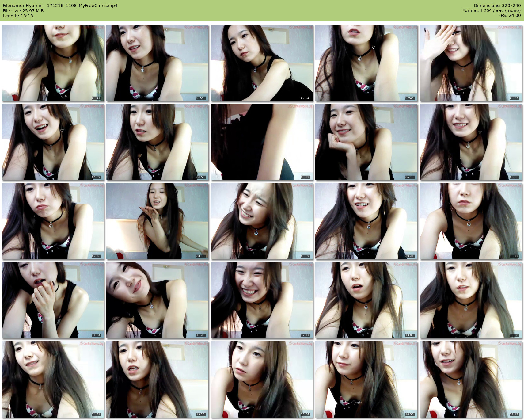This screenshot has width=524, height=420.
Task: Open the thumbnail marked 02:04
Action: 262,63
